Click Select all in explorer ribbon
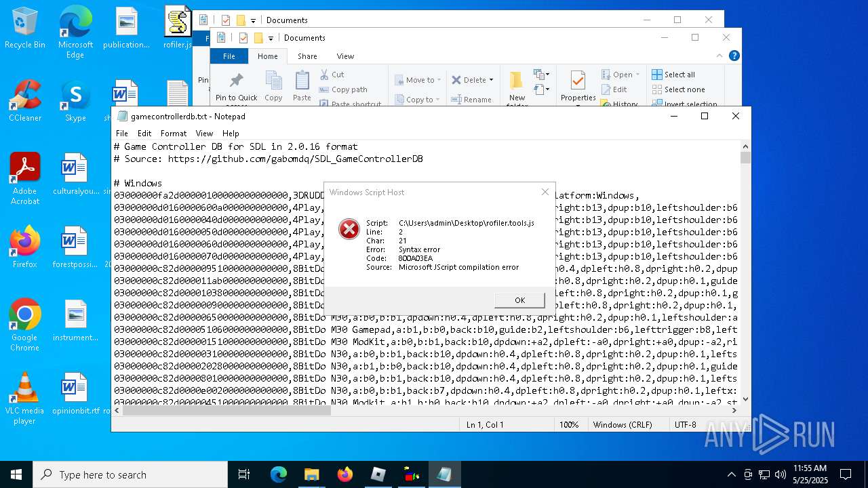 point(673,75)
